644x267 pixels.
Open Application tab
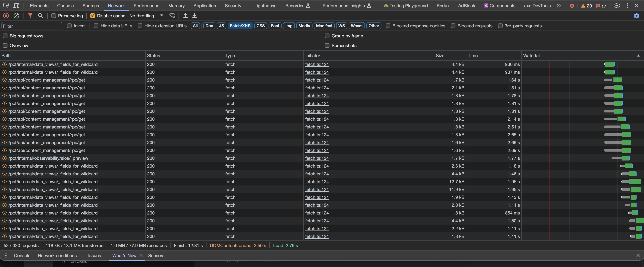[204, 6]
